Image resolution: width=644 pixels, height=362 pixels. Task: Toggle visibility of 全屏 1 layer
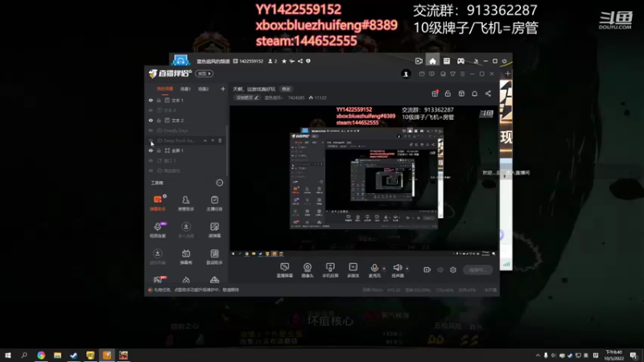(151, 150)
